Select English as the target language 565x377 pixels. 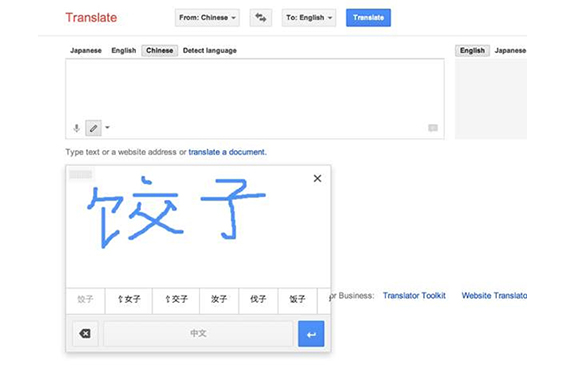point(472,50)
